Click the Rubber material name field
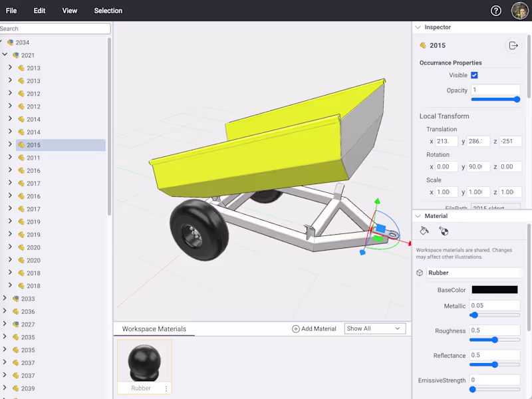 pyautogui.click(x=473, y=273)
